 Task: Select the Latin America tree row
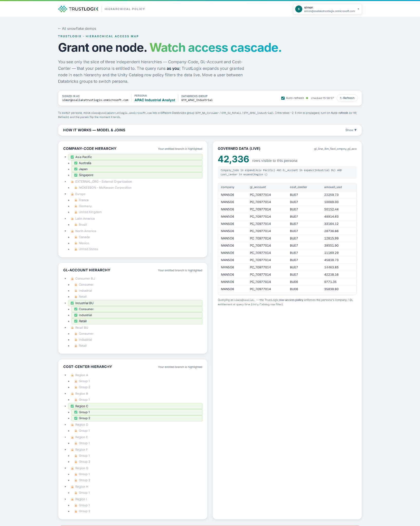click(135, 219)
